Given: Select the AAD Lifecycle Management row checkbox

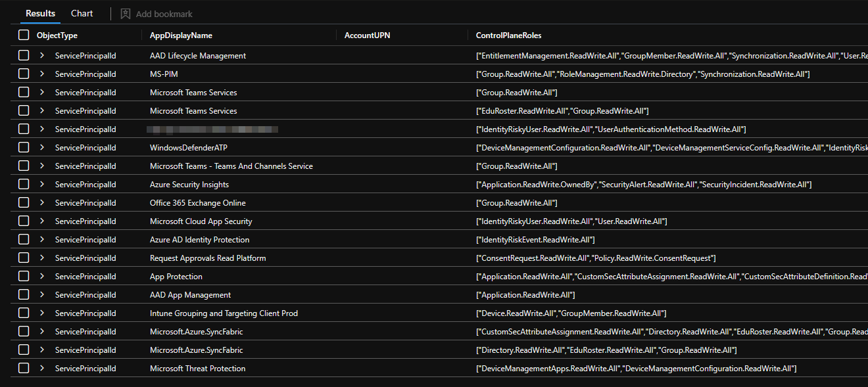Looking at the screenshot, I should click(24, 55).
